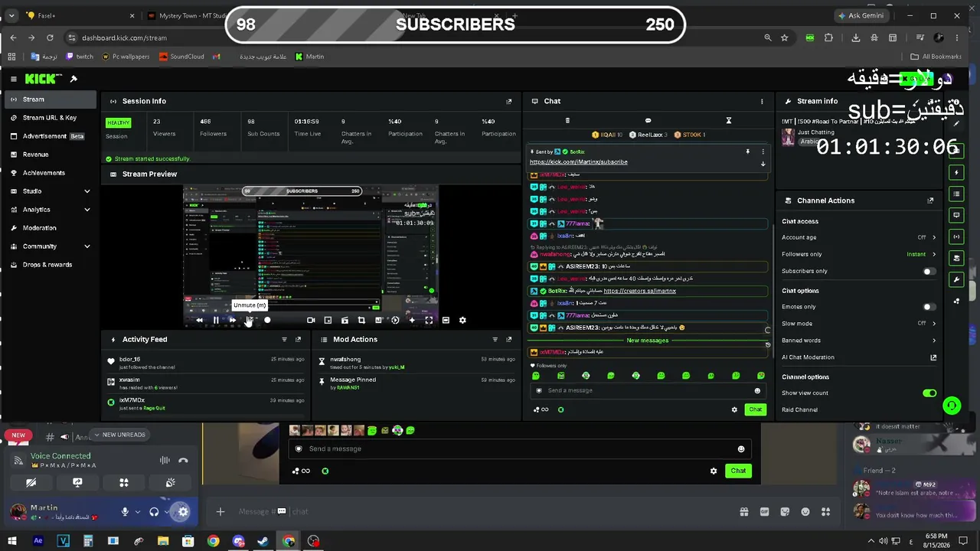
Task: Open Steam from Windows taskbar
Action: (263, 541)
